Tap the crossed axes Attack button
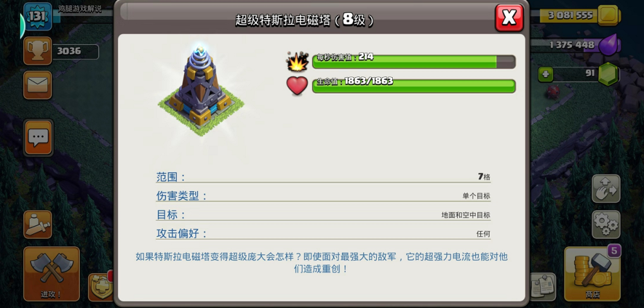 click(x=52, y=273)
